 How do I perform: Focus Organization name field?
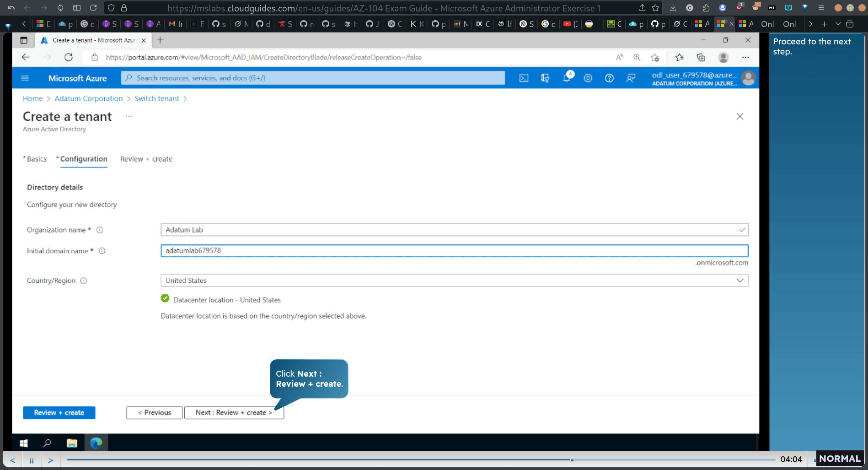point(455,230)
